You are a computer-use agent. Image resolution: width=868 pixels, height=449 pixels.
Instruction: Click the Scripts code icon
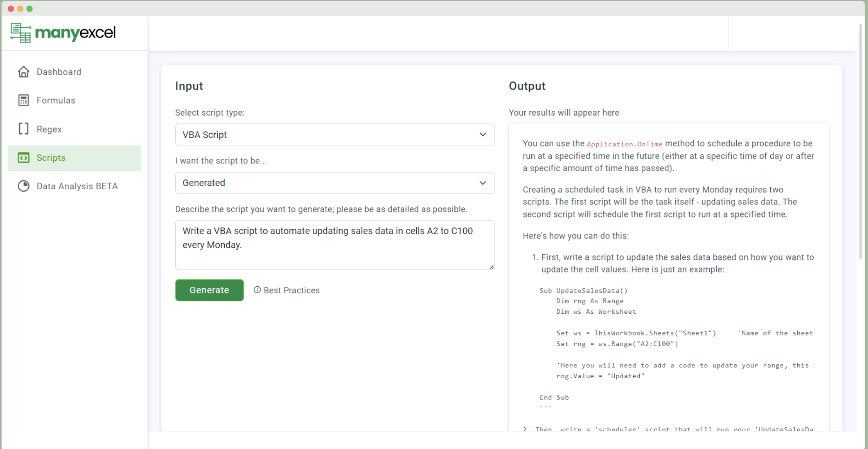coord(24,158)
